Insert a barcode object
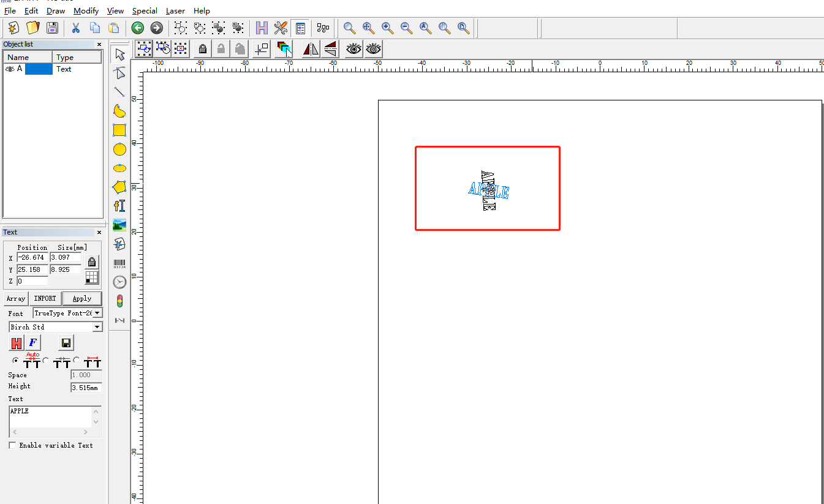Screen dimensions: 824x504 pyautogui.click(x=119, y=263)
